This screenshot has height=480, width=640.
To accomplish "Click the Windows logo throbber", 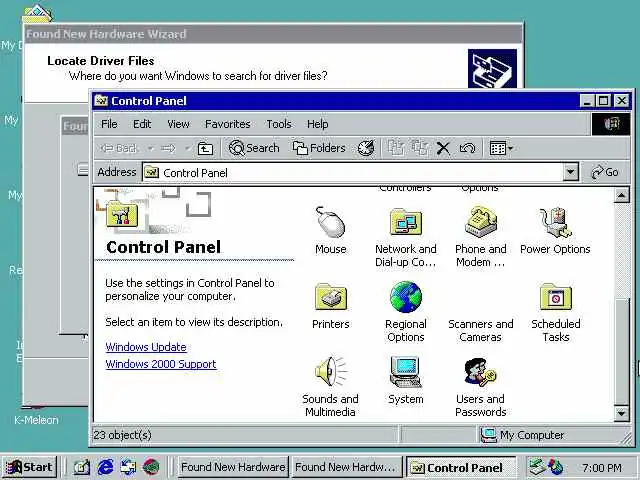I will 611,124.
